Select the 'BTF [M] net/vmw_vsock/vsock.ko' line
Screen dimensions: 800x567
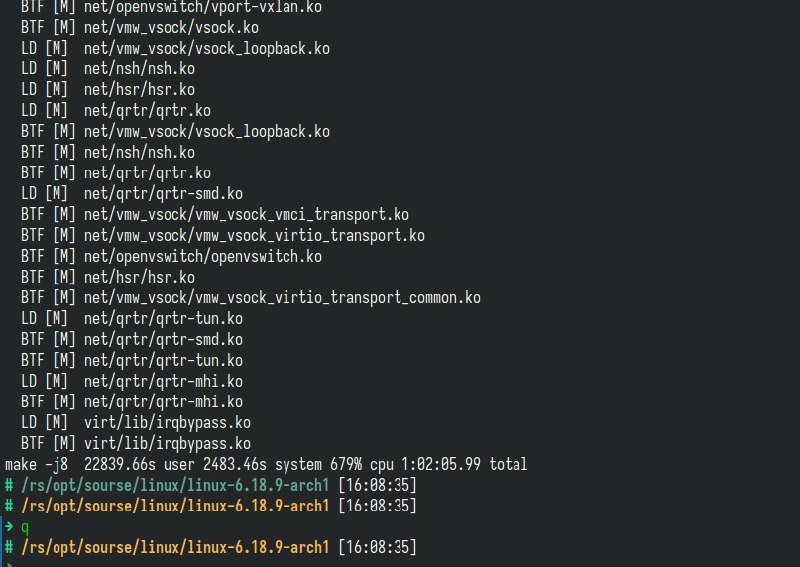[139, 28]
